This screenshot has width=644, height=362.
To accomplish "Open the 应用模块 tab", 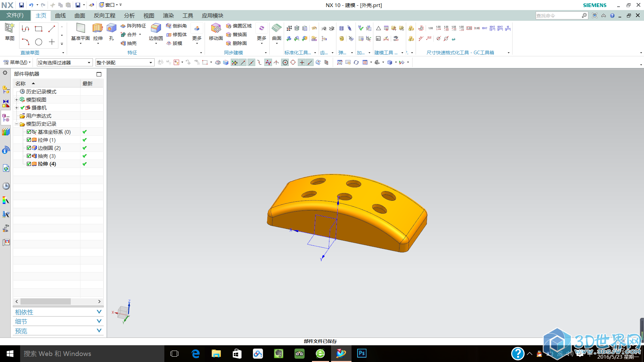I will click(x=212, y=15).
